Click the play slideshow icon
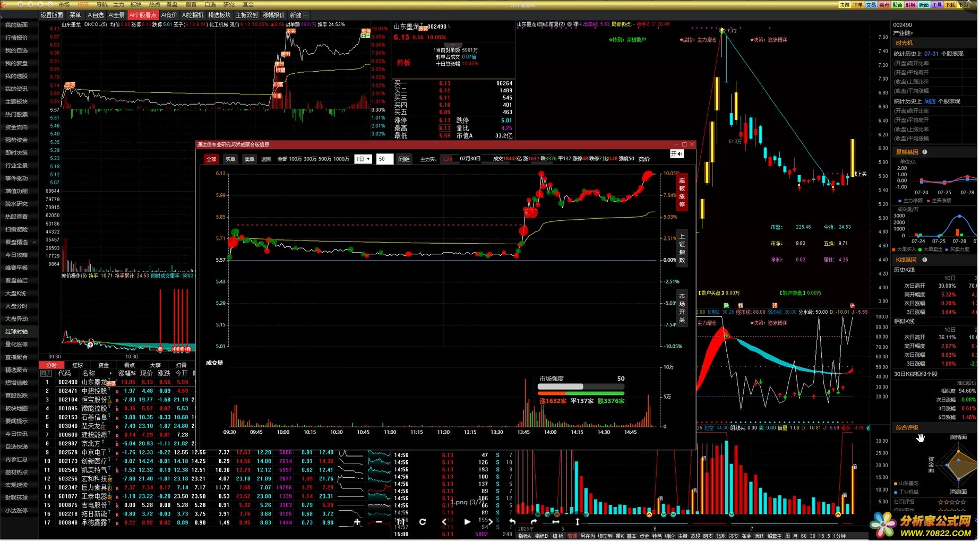 [468, 523]
